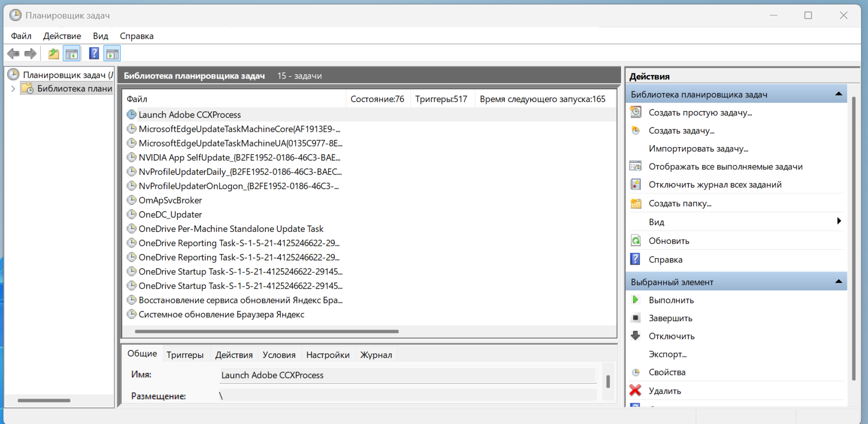Expand the Библиотека планировщика tree node
Viewport: 868px width, 424px height.
click(x=13, y=88)
